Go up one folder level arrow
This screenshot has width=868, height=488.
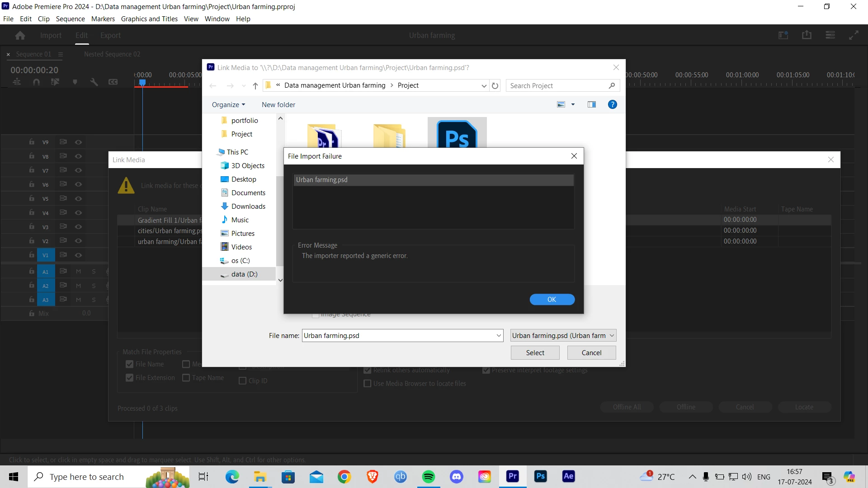pyautogui.click(x=255, y=85)
